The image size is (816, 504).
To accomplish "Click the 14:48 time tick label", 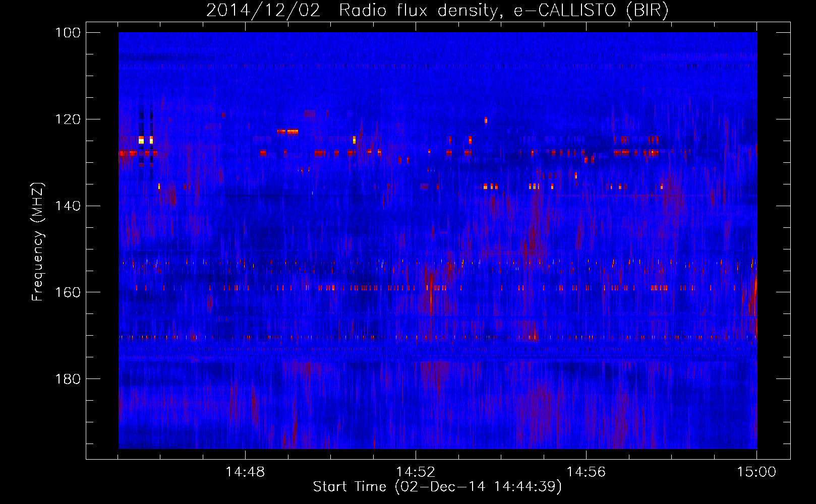I will click(245, 472).
